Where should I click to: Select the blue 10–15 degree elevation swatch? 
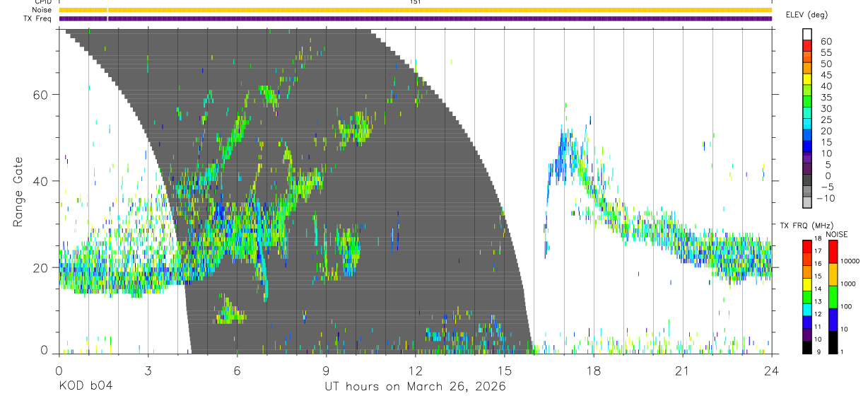[808, 147]
